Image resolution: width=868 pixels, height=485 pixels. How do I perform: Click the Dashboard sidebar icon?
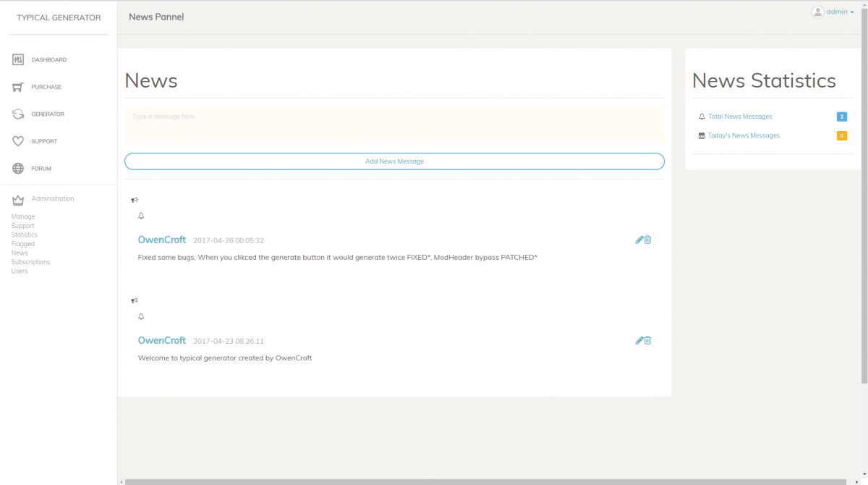[x=18, y=60]
